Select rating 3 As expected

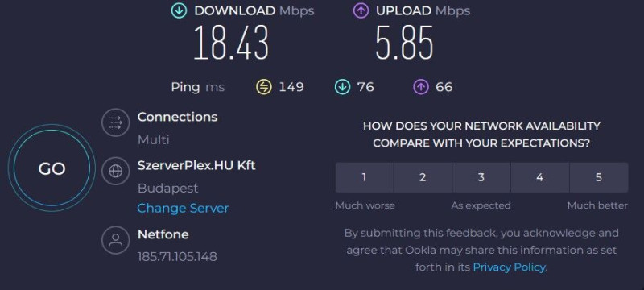[481, 177]
